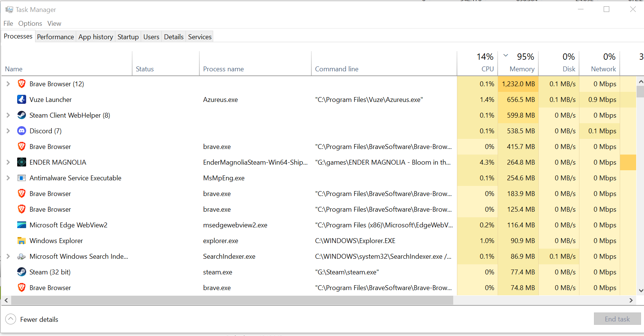This screenshot has width=644, height=336.
Task: Click Brave icon in the 74.8 MB row
Action: (x=22, y=287)
